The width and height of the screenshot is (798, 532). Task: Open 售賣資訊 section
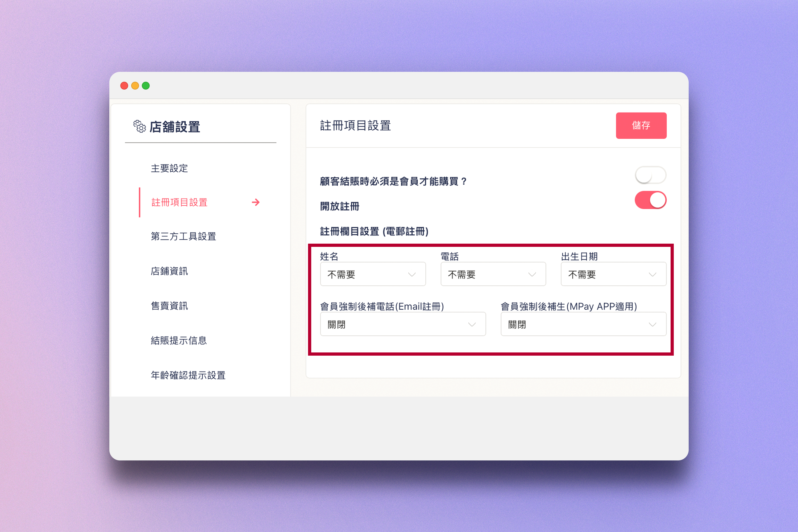click(x=169, y=306)
